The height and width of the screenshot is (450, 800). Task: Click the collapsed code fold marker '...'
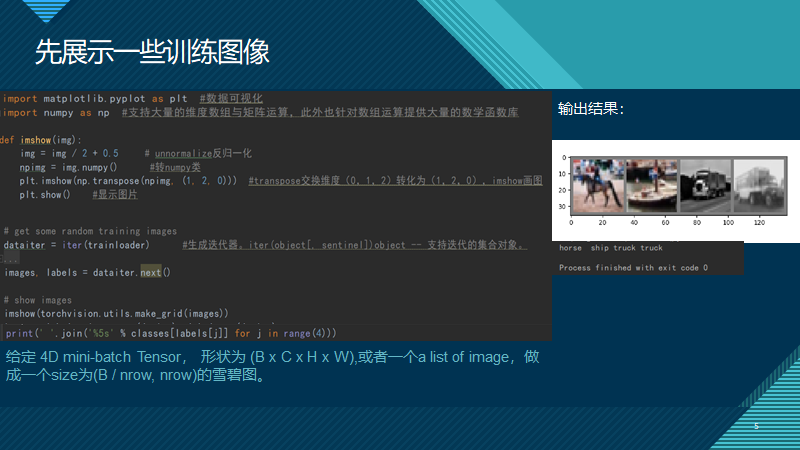point(9,259)
